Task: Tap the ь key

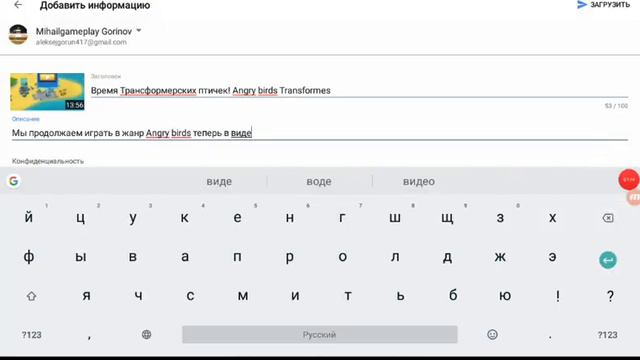Action: tap(400, 296)
